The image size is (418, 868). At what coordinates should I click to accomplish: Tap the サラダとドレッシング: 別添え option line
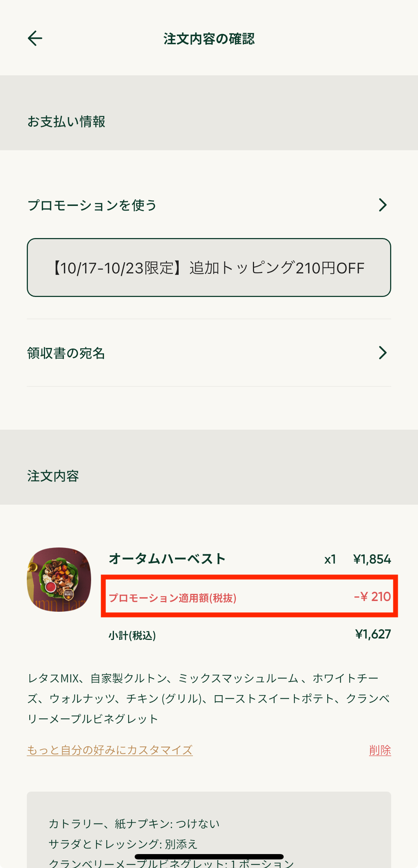pos(123,844)
